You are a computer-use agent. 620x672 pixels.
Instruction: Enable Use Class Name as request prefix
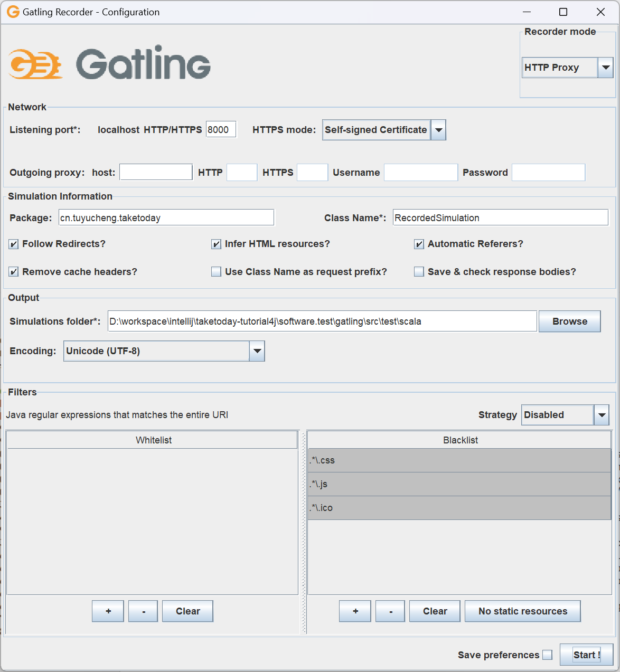(x=216, y=272)
